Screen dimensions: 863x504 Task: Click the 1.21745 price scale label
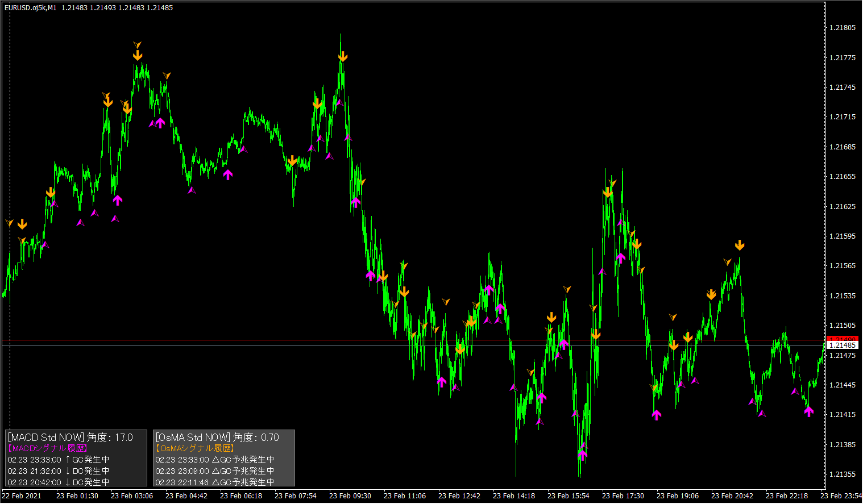pyautogui.click(x=843, y=88)
